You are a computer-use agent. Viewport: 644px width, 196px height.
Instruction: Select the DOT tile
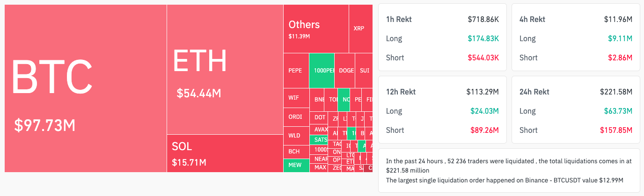click(320, 117)
